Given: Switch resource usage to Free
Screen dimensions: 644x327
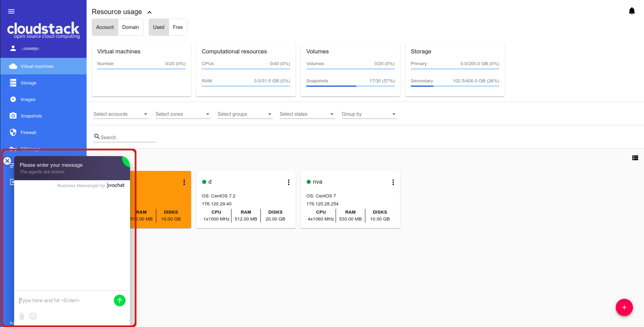Looking at the screenshot, I should [x=178, y=27].
